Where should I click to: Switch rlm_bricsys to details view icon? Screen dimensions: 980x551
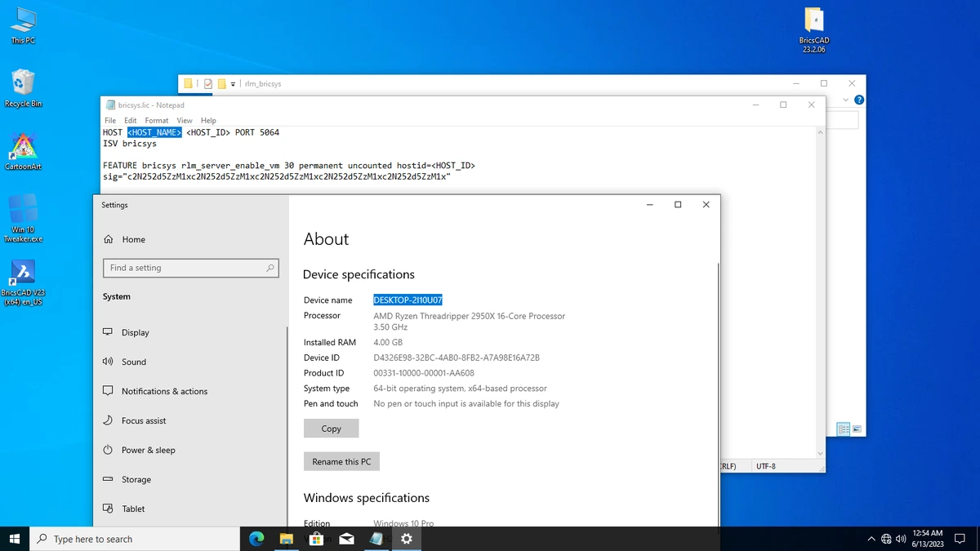(x=844, y=429)
